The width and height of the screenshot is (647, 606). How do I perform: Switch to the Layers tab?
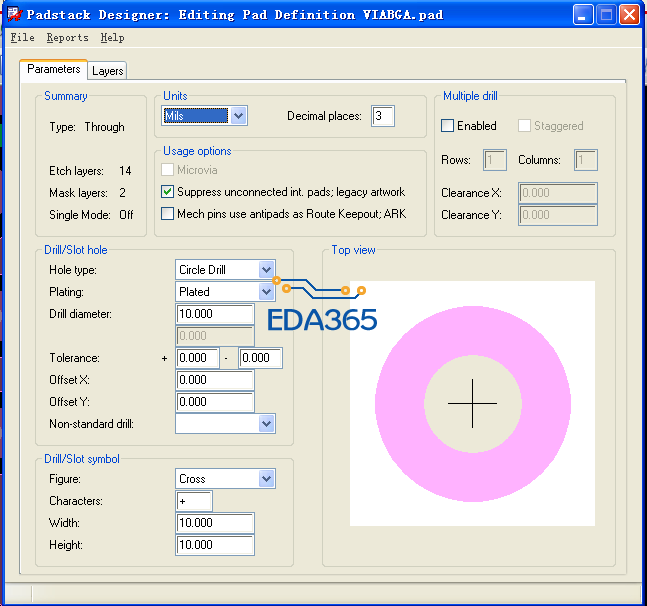(107, 71)
